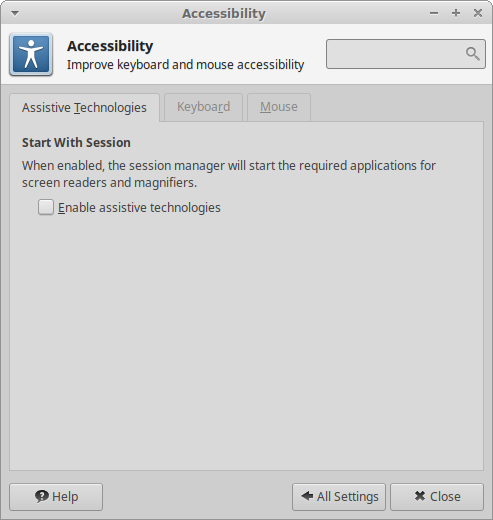Image resolution: width=493 pixels, height=520 pixels.
Task: Click the left arrow icon on All Settings
Action: point(307,496)
